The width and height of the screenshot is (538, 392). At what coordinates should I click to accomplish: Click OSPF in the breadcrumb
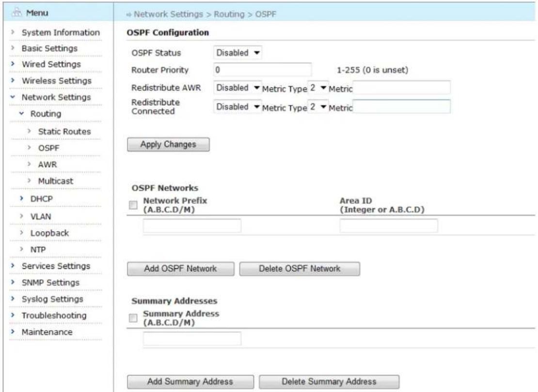(x=266, y=14)
